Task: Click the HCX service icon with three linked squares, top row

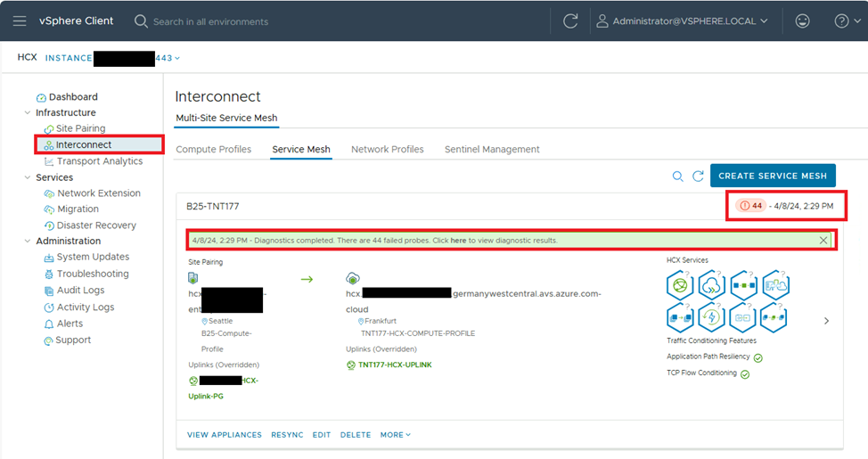Action: (x=744, y=286)
